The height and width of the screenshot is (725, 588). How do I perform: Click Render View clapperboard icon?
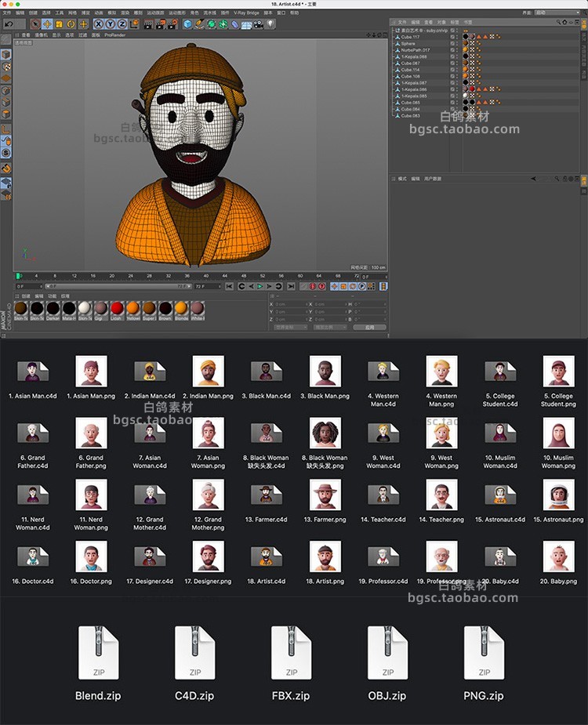point(148,24)
